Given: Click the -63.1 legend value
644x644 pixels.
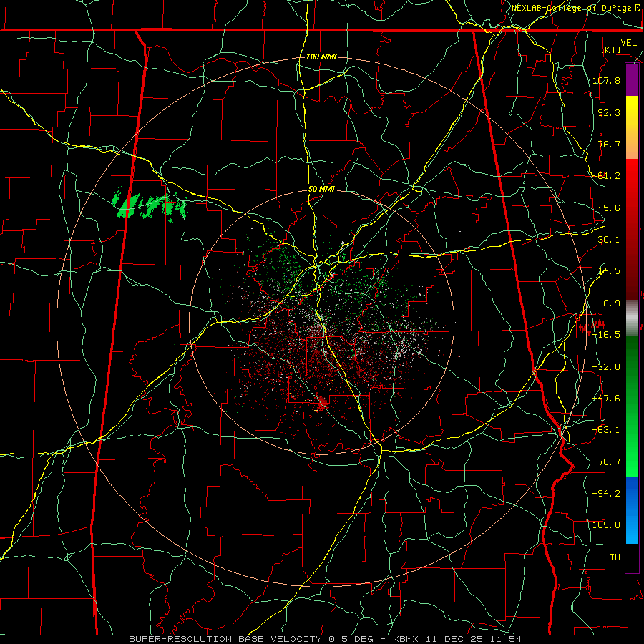Looking at the screenshot, I should point(606,430).
